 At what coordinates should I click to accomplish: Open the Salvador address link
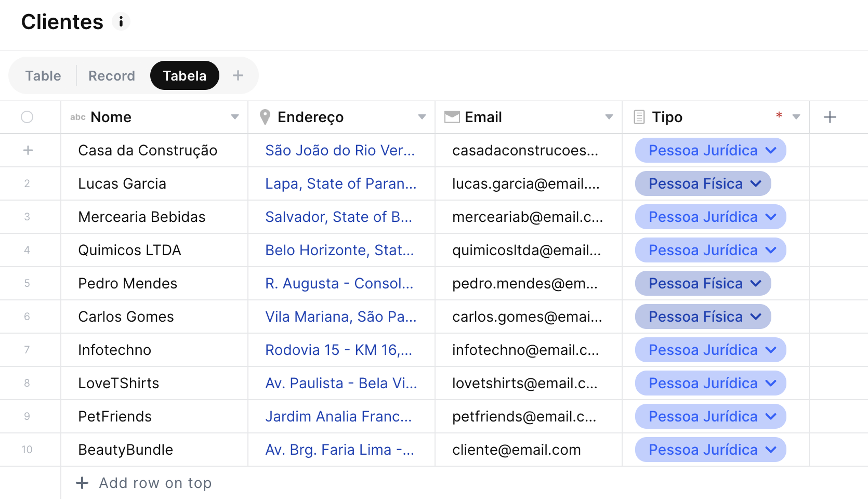(x=339, y=217)
